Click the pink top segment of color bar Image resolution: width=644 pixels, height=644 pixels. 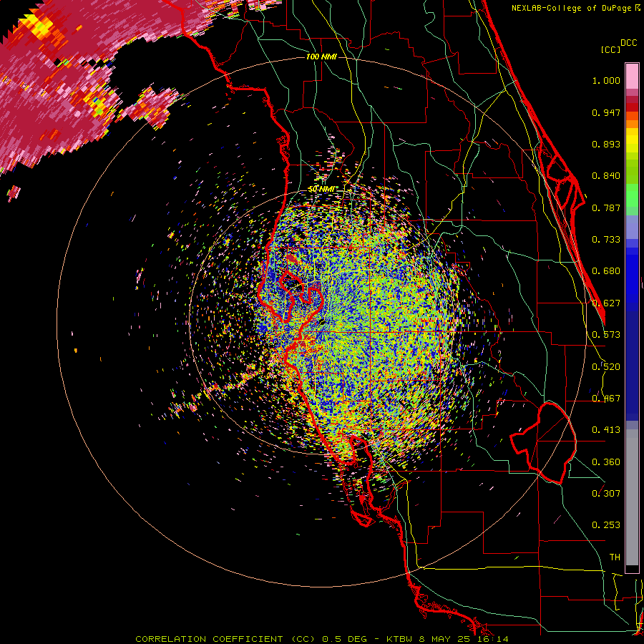[x=632, y=76]
